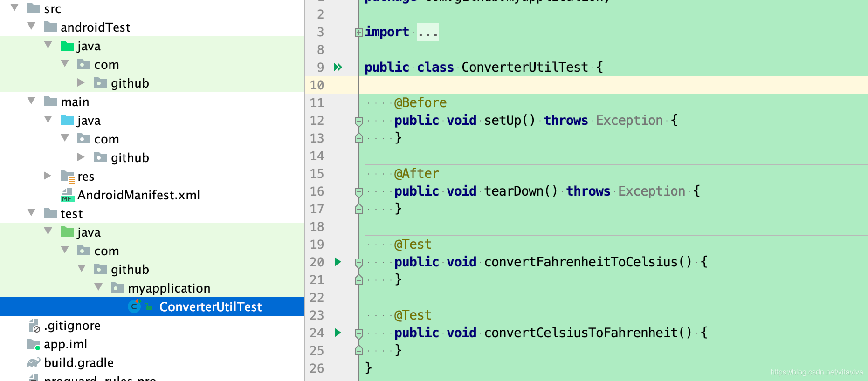Expand the res folder arrow

click(48, 176)
